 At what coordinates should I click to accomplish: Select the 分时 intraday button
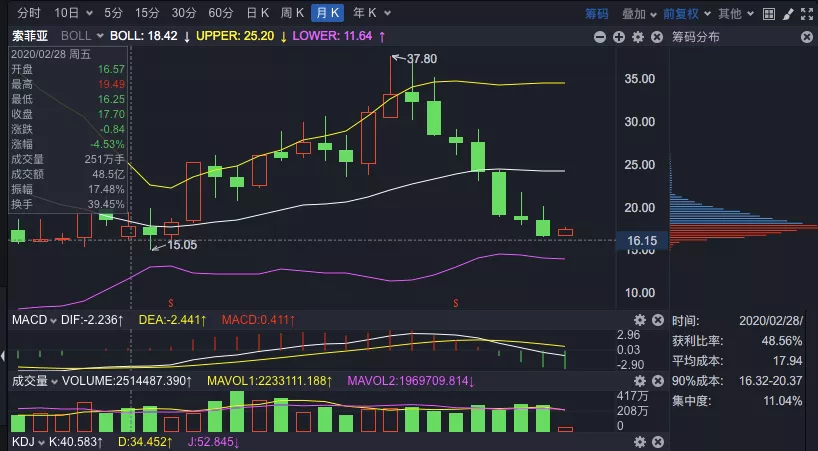[x=29, y=13]
